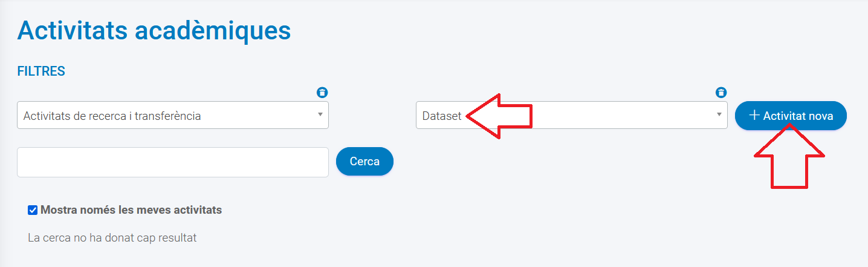Clear the Dataset filter using its trash icon
This screenshot has width=868, height=267.
pos(721,93)
